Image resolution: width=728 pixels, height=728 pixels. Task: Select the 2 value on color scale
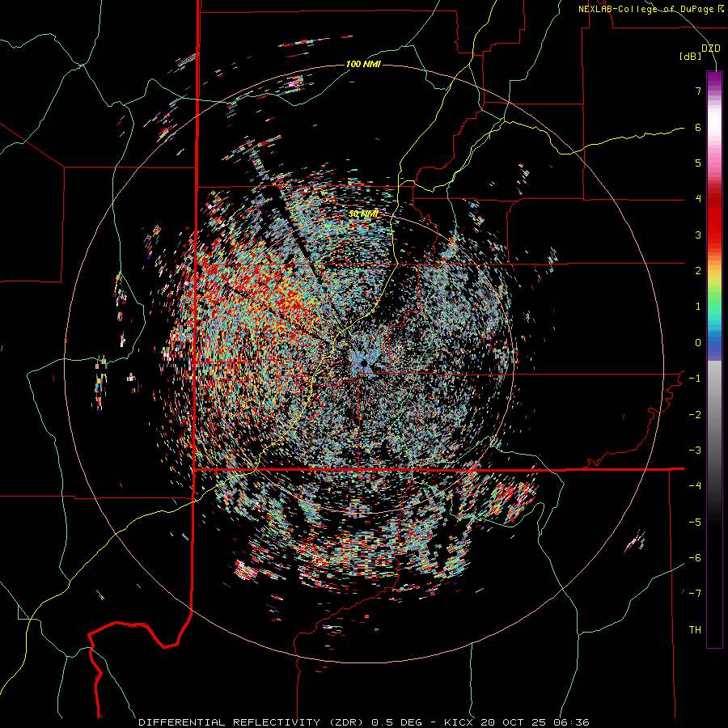click(698, 271)
